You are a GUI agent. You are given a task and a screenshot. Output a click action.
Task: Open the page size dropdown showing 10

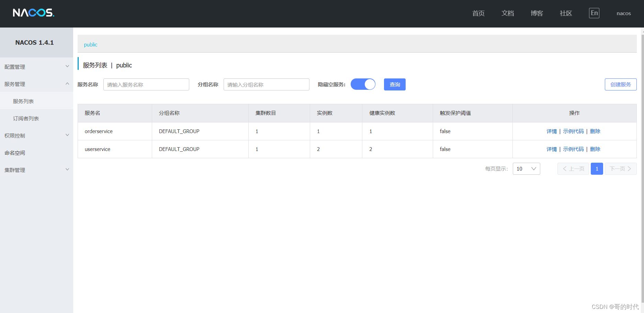click(x=526, y=169)
